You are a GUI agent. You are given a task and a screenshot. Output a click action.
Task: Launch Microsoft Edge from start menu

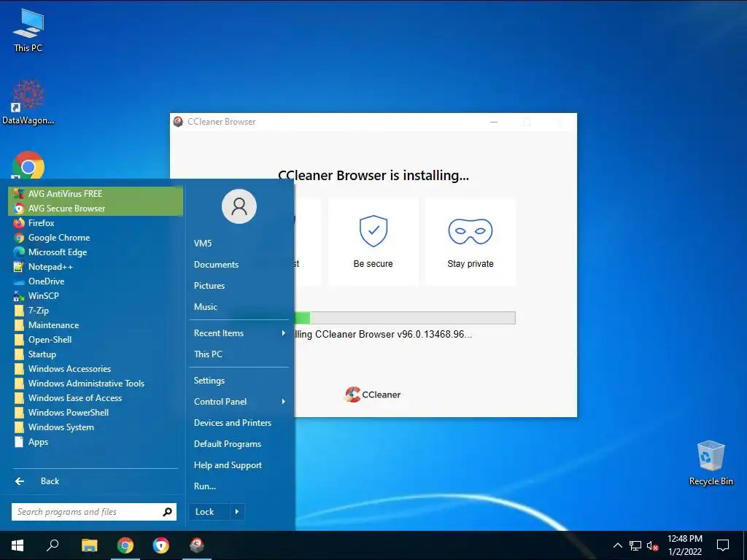[96, 252]
